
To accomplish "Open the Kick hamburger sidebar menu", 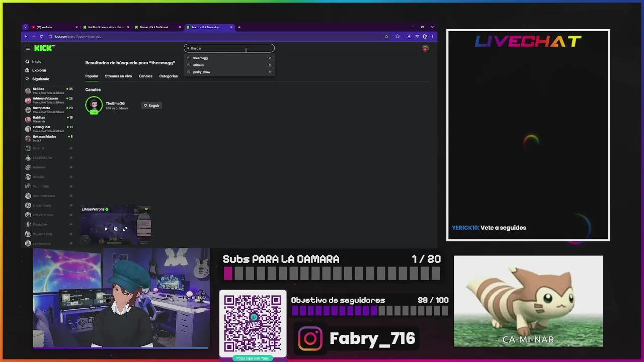I will click(28, 48).
